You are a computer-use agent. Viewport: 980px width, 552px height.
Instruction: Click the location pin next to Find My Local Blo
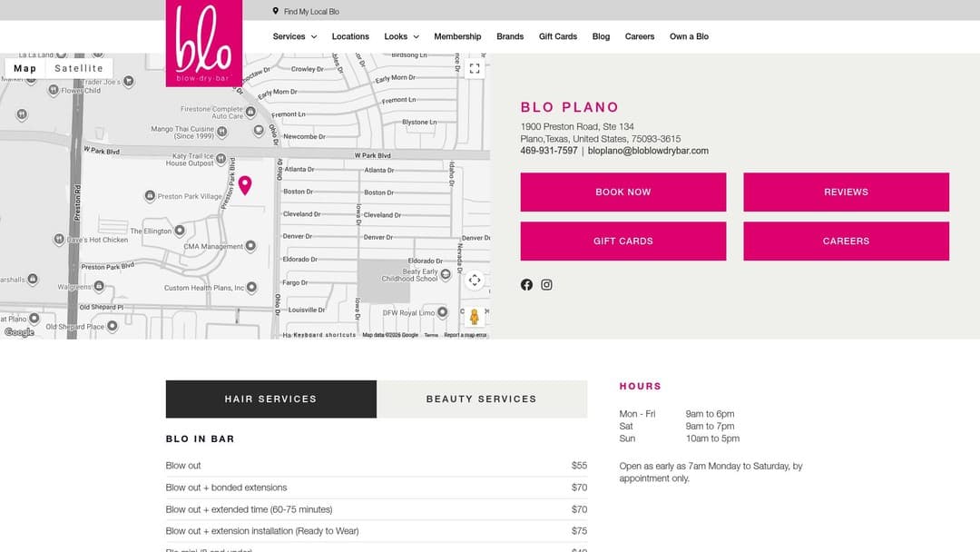coord(277,11)
